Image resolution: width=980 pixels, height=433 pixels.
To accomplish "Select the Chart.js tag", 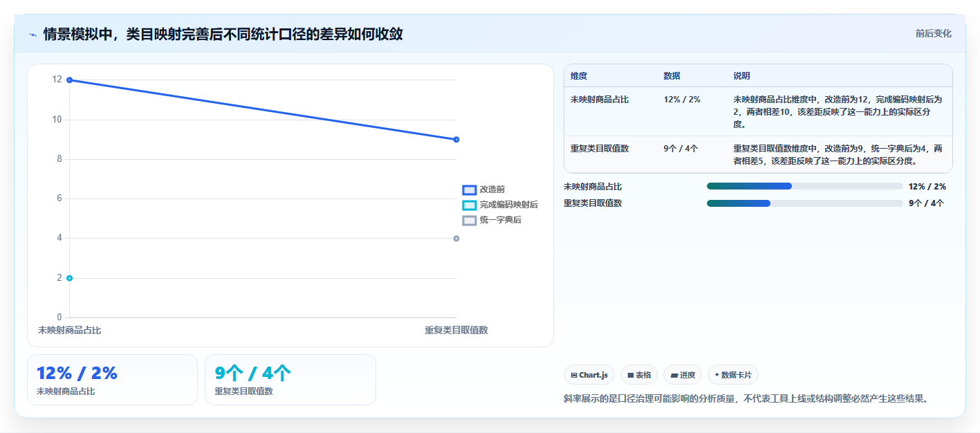I will click(x=589, y=375).
